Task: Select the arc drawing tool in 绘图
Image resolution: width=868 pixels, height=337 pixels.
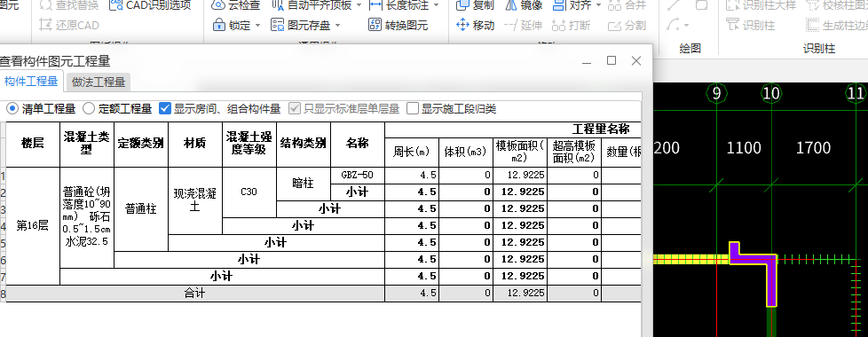Action: coord(674,26)
